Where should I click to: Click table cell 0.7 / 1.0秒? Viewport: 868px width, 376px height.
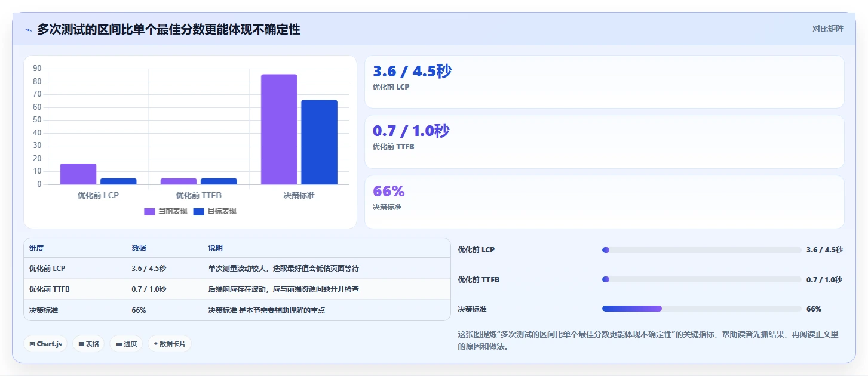(x=149, y=289)
